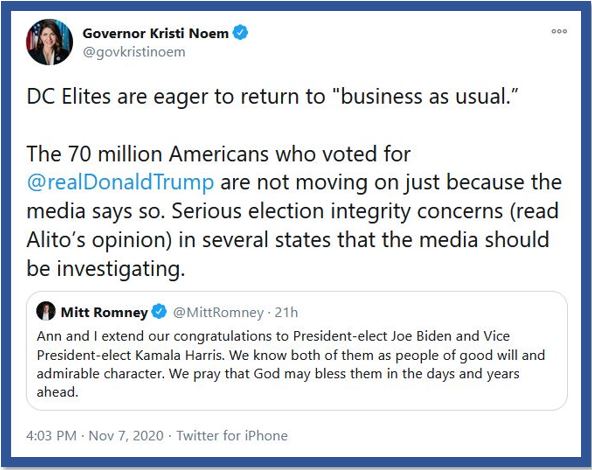Click "be investigating." at the tweet's end
The height and width of the screenshot is (470, 592).
pyautogui.click(x=106, y=269)
